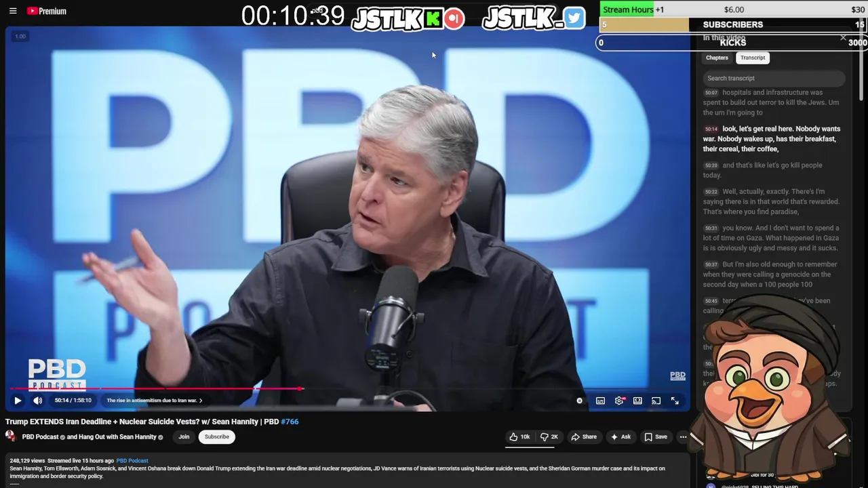Subscribe to PBD Podcast channel
Viewport: 868px width, 488px height.
click(x=217, y=437)
